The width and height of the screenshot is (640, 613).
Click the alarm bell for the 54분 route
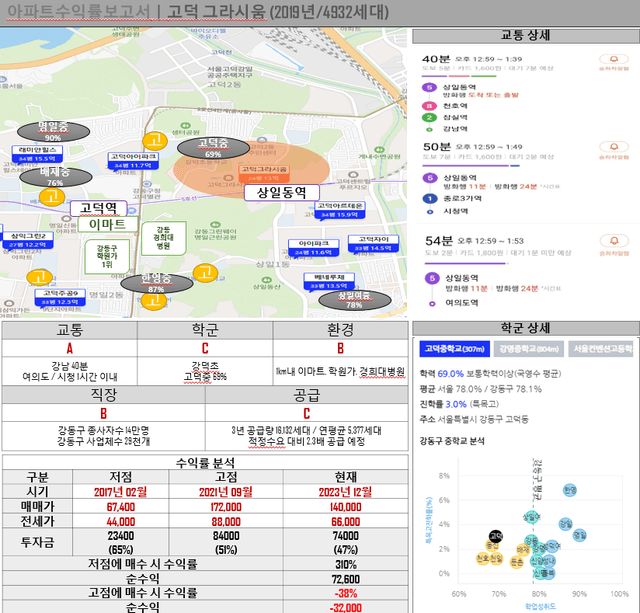click(x=614, y=241)
